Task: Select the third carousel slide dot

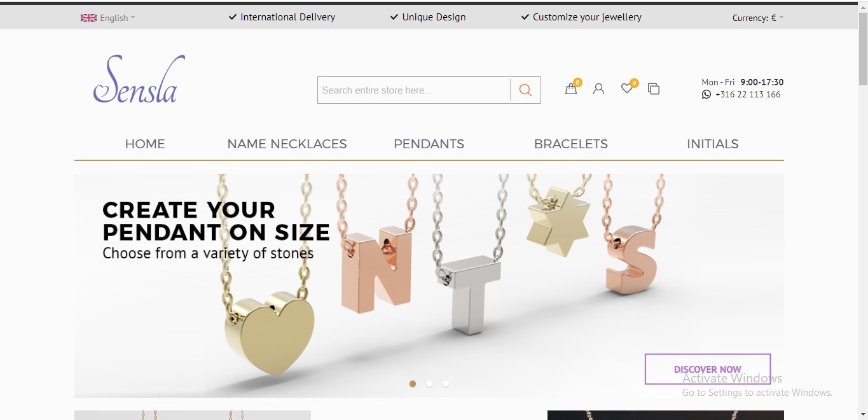Action: pyautogui.click(x=446, y=384)
